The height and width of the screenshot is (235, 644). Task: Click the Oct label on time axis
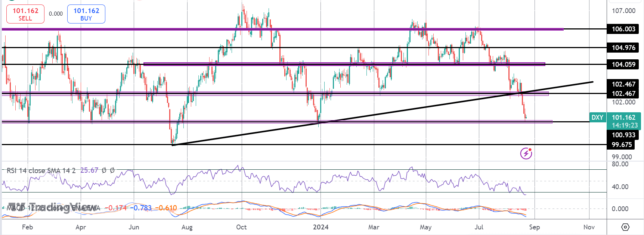[241, 227]
